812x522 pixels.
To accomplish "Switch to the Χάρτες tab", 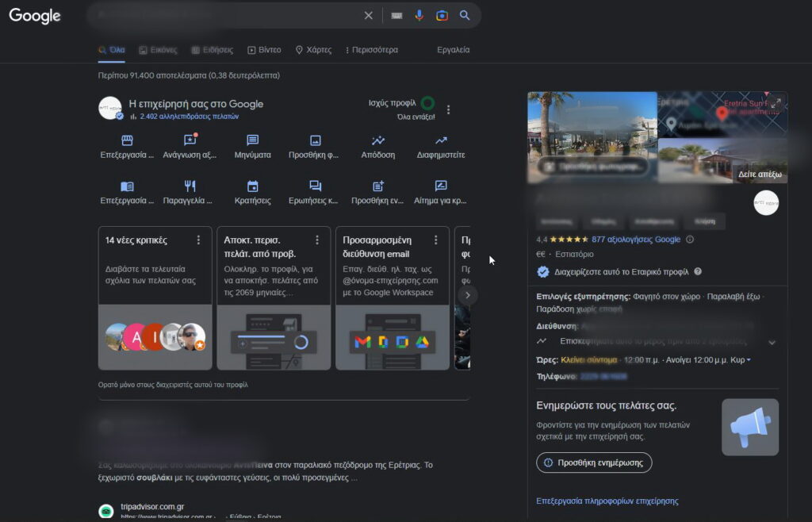I will coord(313,50).
